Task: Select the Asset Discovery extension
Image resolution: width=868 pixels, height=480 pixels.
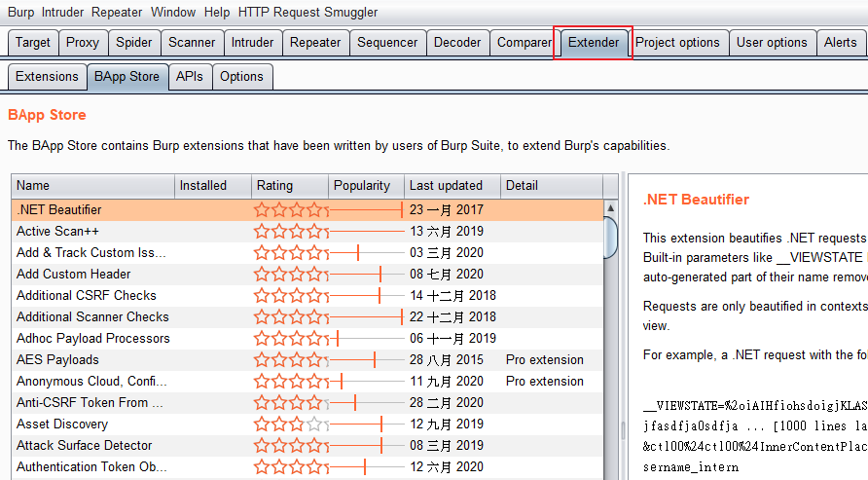Action: pos(307,425)
